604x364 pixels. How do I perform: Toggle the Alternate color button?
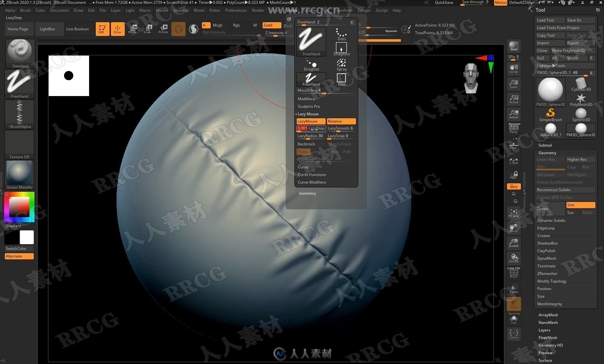click(19, 256)
